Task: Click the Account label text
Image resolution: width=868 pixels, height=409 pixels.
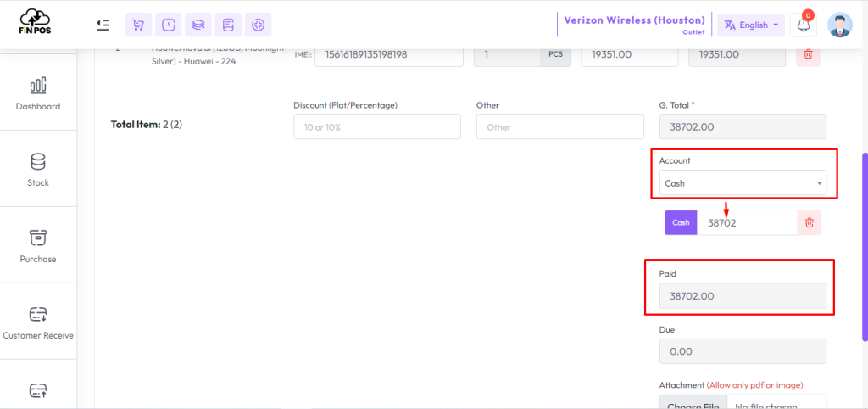Action: [x=675, y=160]
